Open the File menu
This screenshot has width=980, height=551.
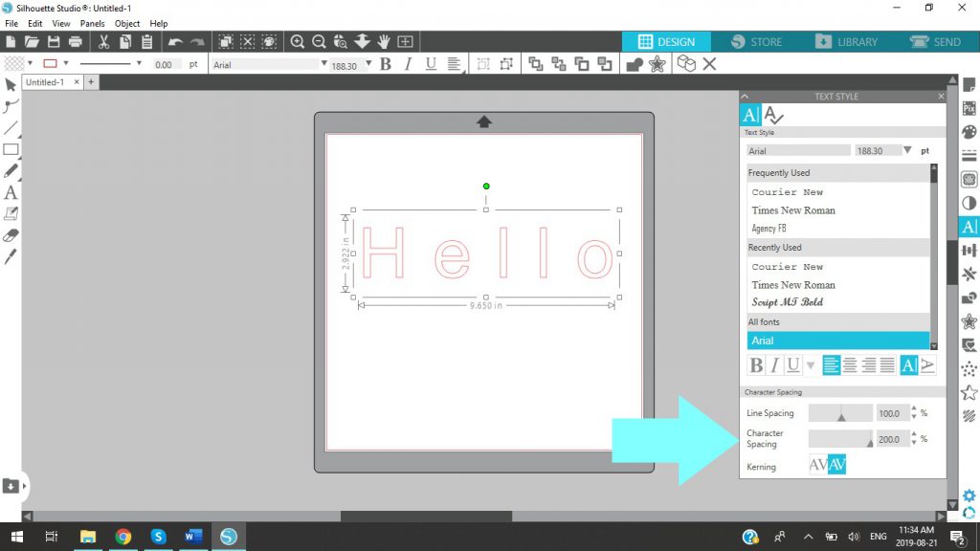[11, 23]
